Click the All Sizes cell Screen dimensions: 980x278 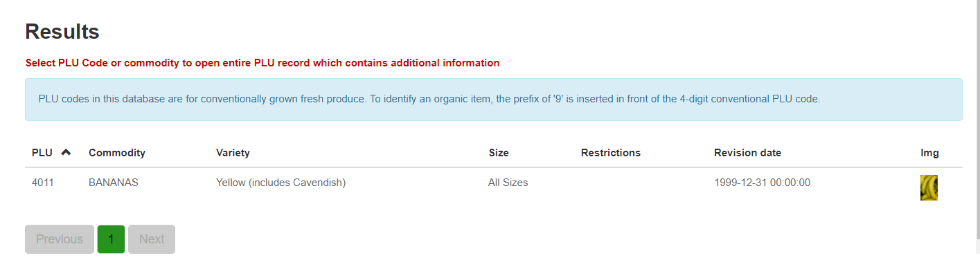(x=508, y=183)
